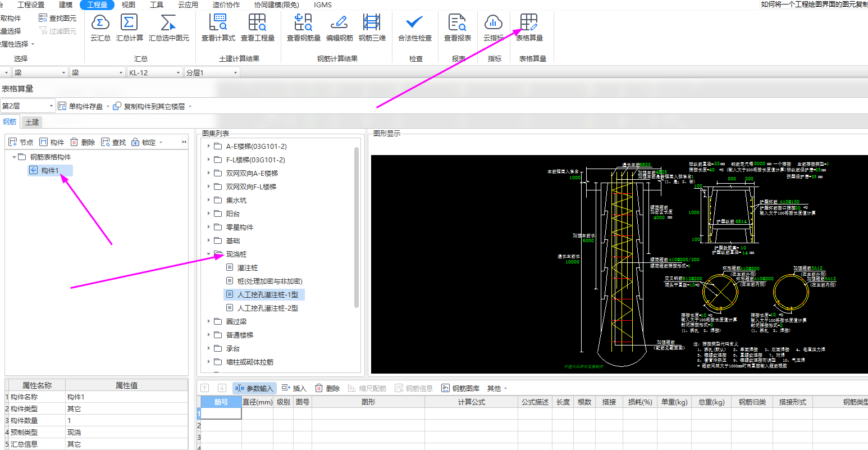Screen dimensions: 868x450
Task: Switch to the 土建 tab
Action: [x=32, y=122]
